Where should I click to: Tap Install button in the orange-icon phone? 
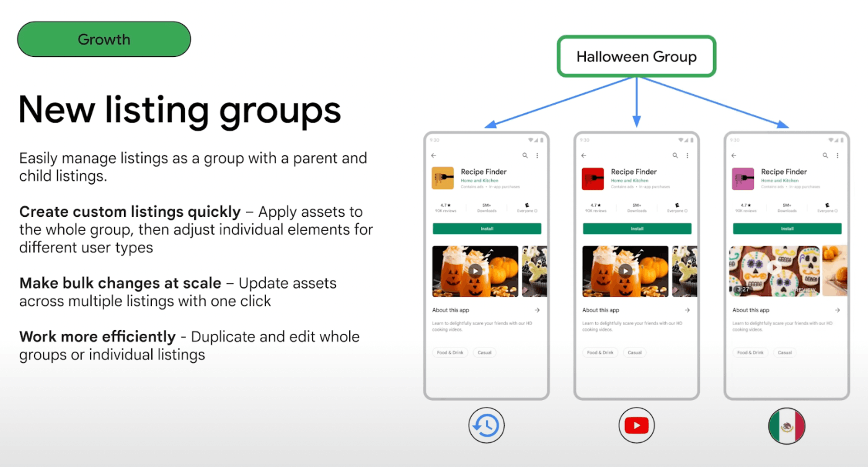point(487,229)
